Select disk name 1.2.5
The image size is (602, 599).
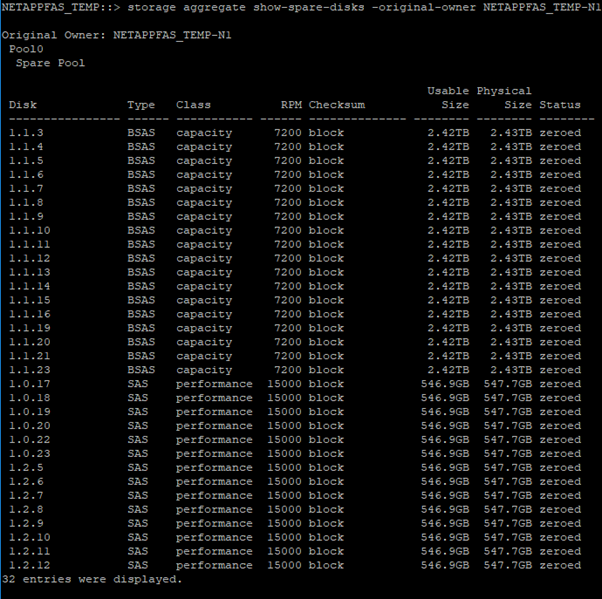pyautogui.click(x=26, y=468)
